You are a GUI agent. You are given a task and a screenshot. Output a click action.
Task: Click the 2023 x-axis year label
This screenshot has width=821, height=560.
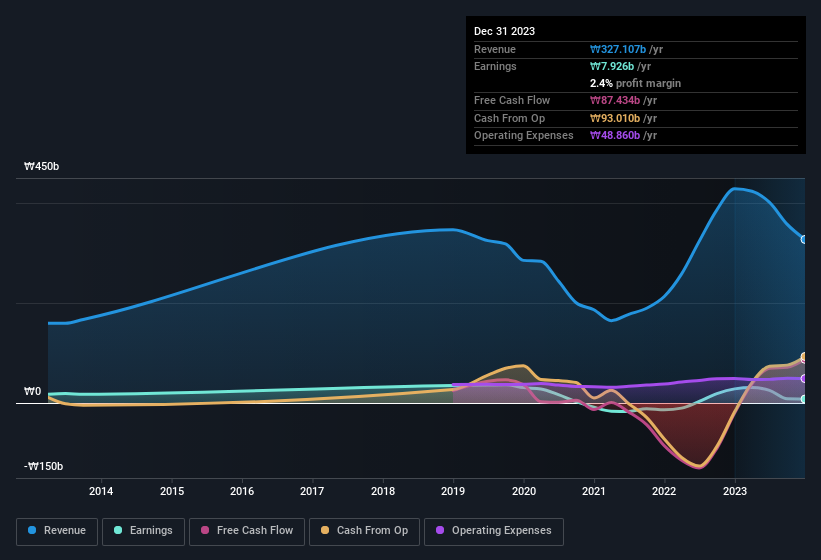click(x=735, y=491)
